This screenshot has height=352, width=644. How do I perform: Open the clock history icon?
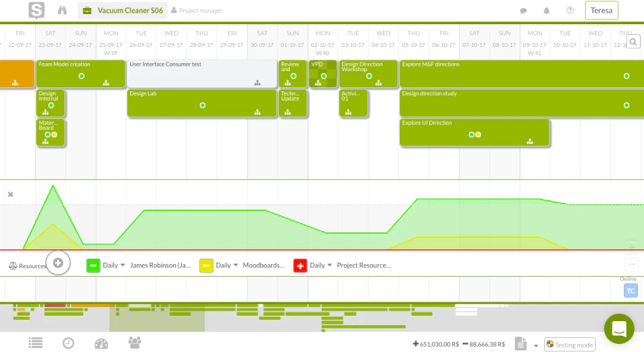pos(68,343)
